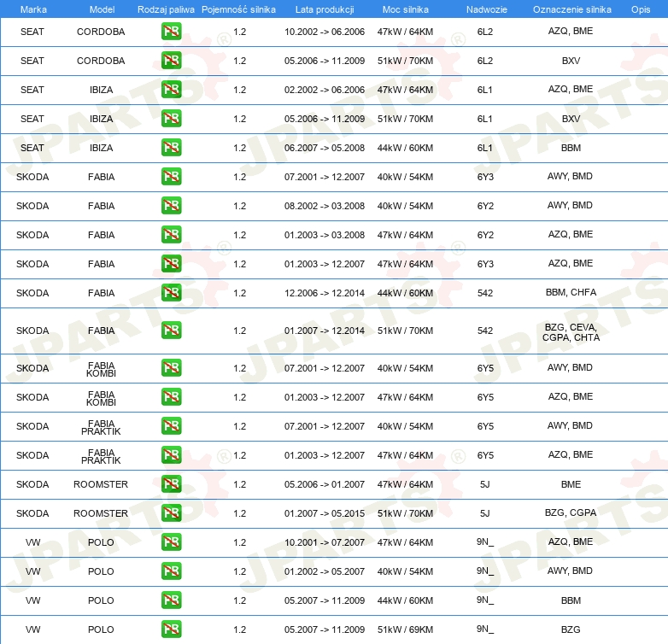Select '06.2007 -> 05.2008' production years cell
This screenshot has width=668, height=644.
(x=325, y=148)
